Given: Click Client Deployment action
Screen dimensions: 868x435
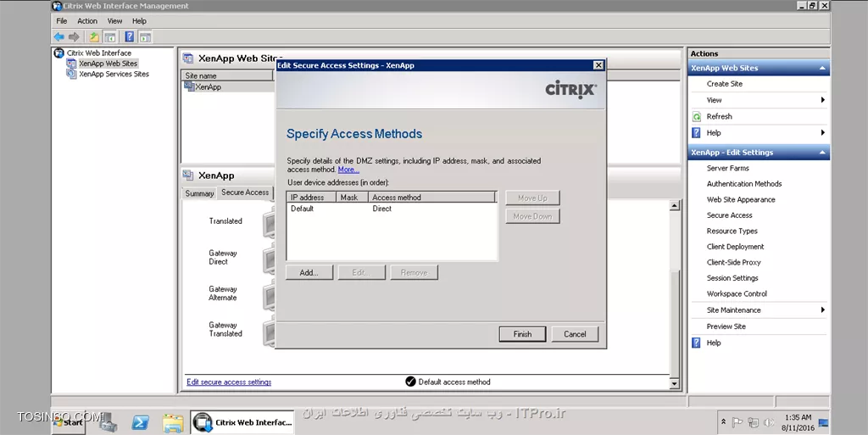Looking at the screenshot, I should (735, 247).
